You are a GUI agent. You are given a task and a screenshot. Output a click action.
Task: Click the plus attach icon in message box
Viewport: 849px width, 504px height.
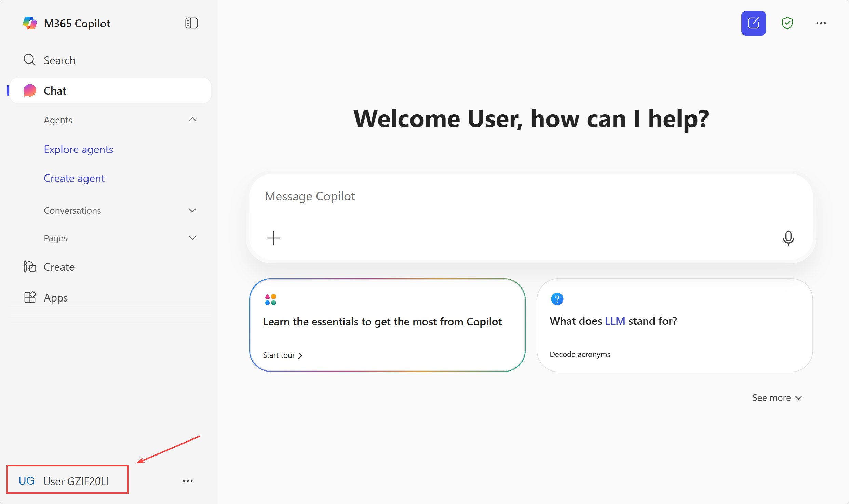pyautogui.click(x=273, y=238)
